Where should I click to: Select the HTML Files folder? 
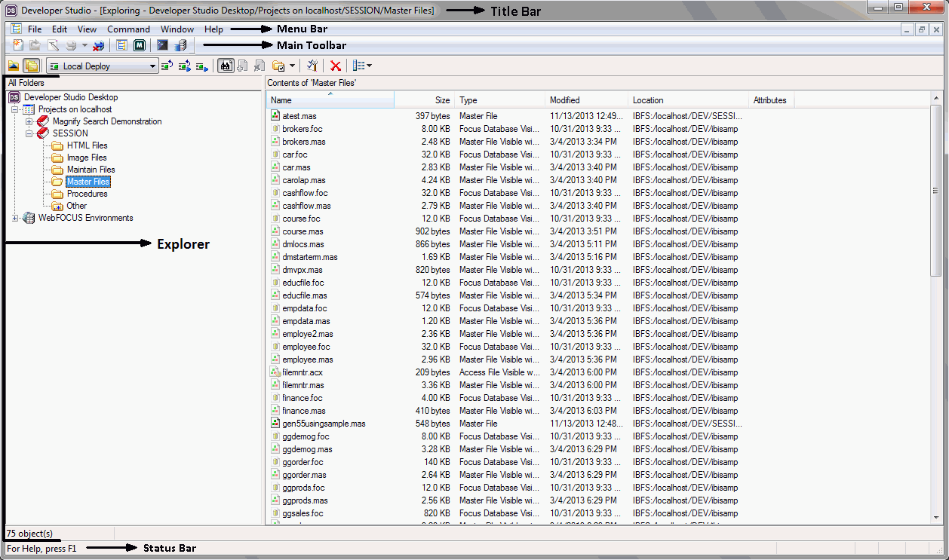[x=87, y=145]
